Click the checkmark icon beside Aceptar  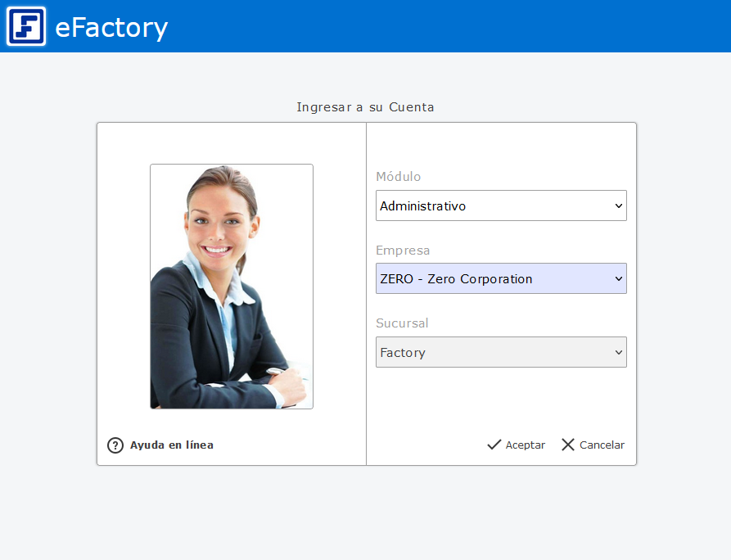tap(494, 445)
